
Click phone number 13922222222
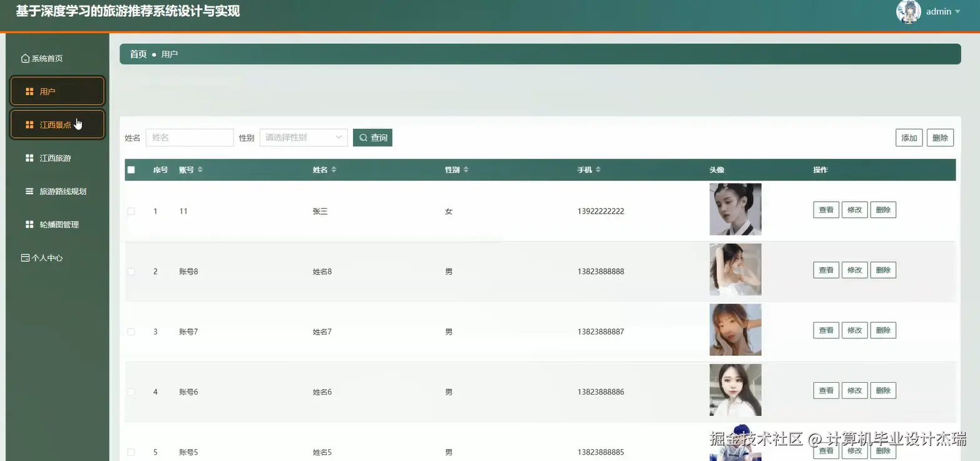click(x=601, y=211)
